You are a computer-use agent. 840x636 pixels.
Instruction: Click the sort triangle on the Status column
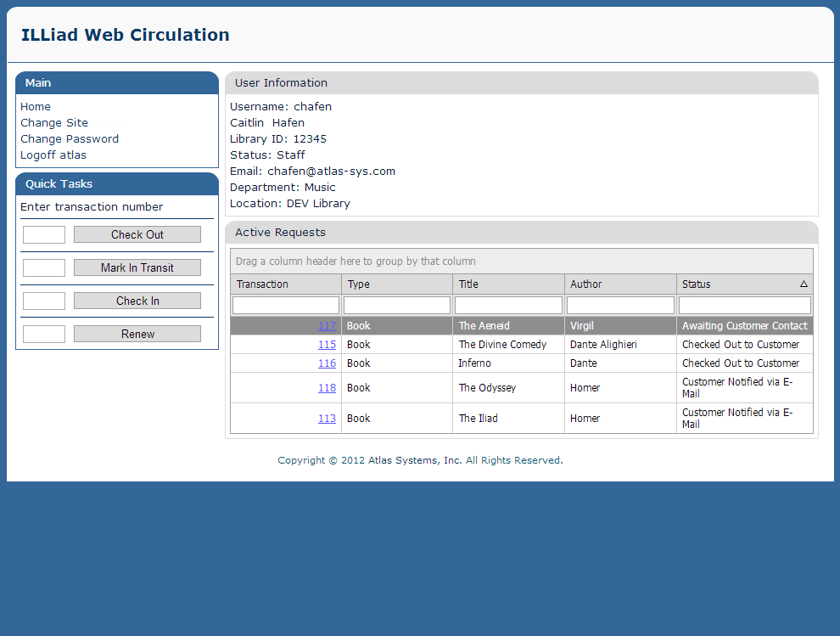pos(804,284)
